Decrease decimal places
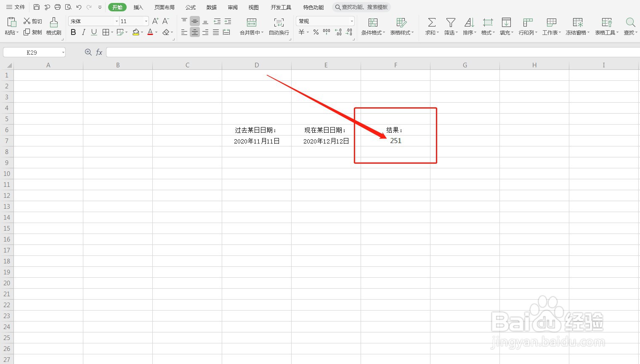Viewport: 640px width, 364px height. (349, 32)
